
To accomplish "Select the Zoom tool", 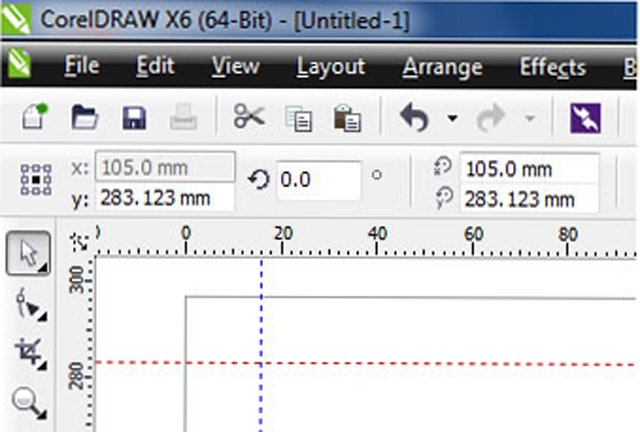I will pyautogui.click(x=29, y=403).
